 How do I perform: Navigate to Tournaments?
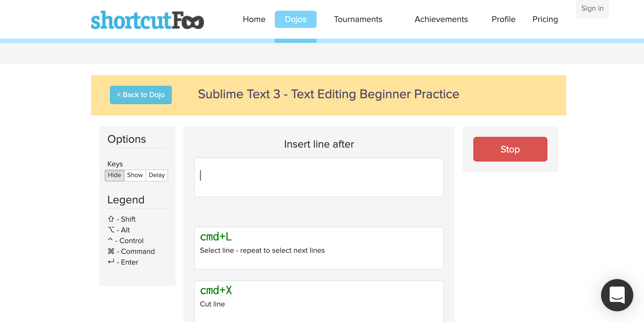[358, 19]
